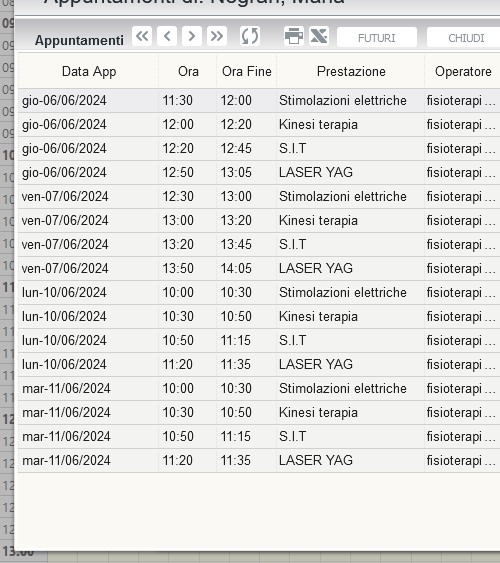Sort by Prestazione column header
This screenshot has width=500, height=563.
coord(351,71)
